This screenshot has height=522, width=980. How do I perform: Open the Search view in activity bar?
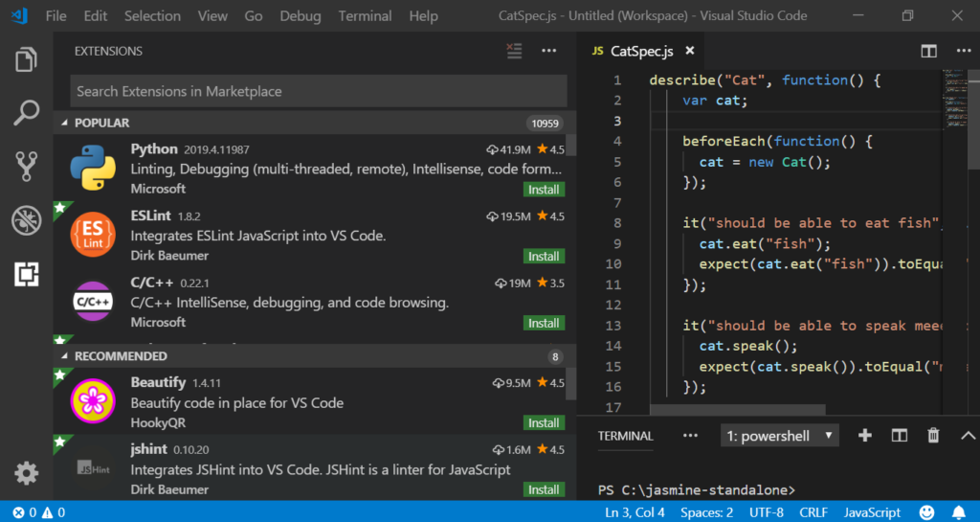tap(27, 113)
